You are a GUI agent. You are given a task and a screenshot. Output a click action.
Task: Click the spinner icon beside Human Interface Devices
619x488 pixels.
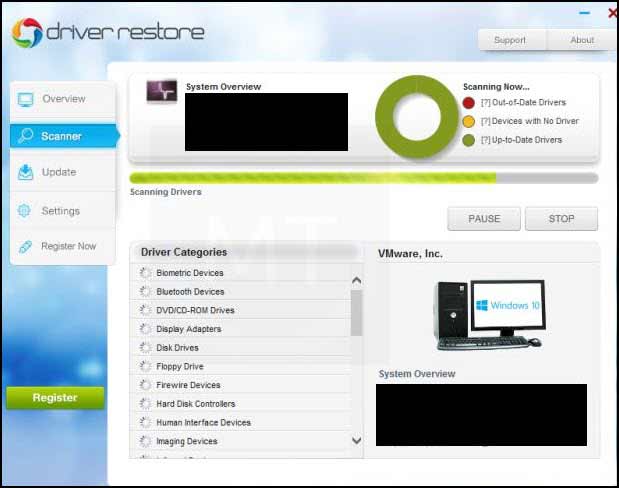pos(145,422)
